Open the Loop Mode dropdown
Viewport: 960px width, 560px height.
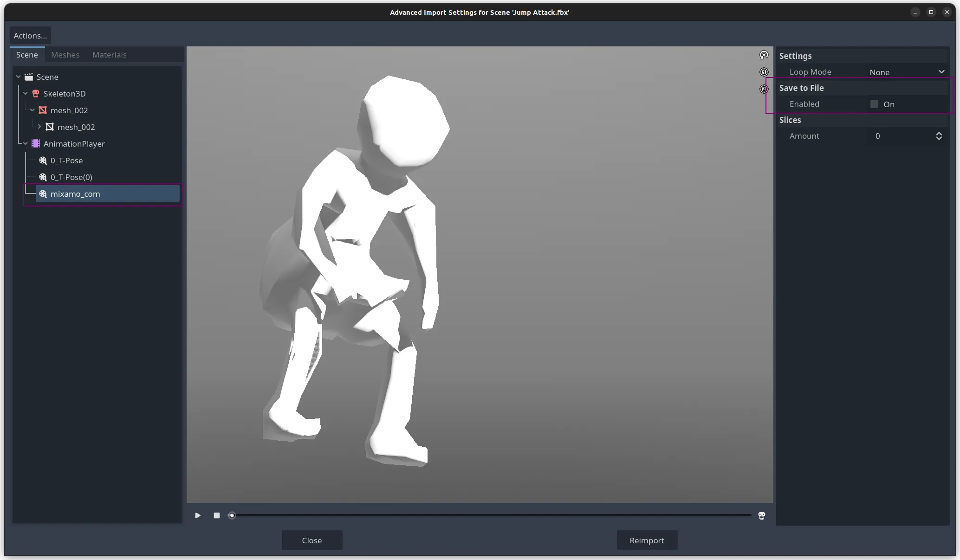pyautogui.click(x=906, y=72)
